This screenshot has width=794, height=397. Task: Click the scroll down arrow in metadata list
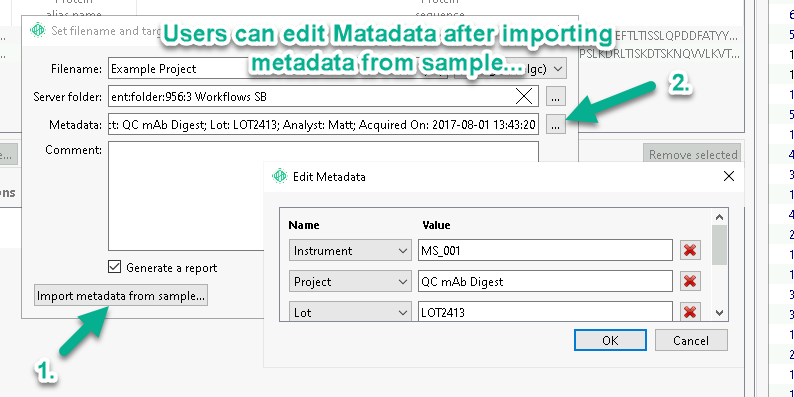[720, 313]
